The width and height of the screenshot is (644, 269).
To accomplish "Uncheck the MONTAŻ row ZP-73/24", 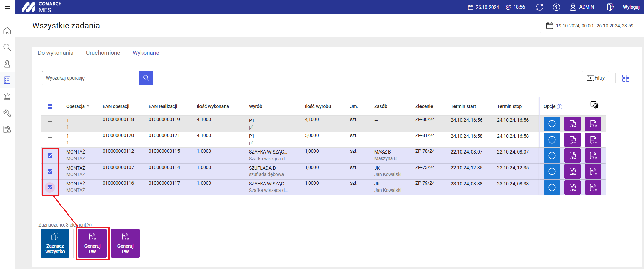I will point(50,171).
